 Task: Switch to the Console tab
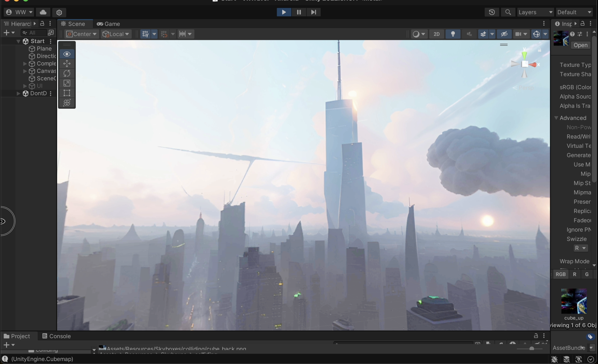tap(56, 336)
